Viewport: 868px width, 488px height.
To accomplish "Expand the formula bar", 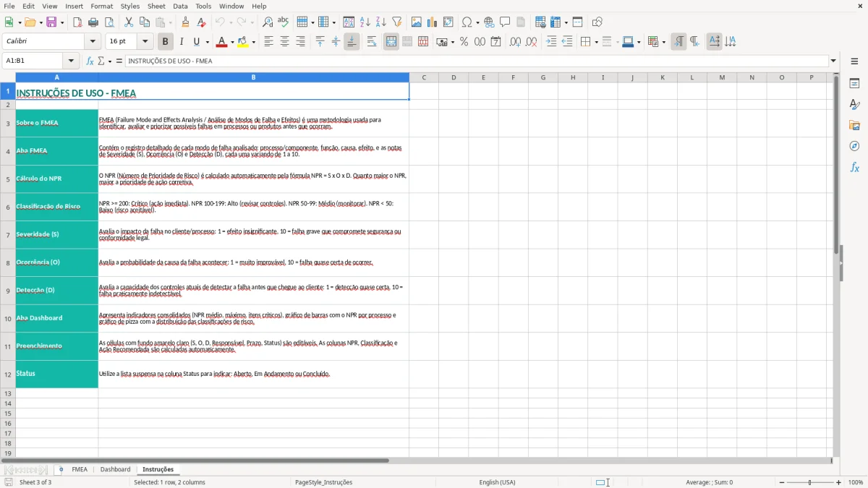I will (x=833, y=61).
